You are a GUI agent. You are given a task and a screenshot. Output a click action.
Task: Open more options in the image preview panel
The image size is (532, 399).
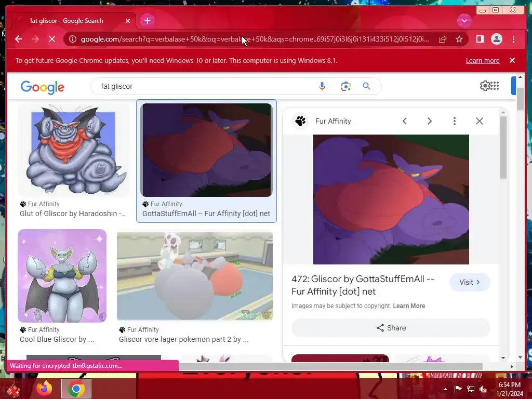[454, 121]
